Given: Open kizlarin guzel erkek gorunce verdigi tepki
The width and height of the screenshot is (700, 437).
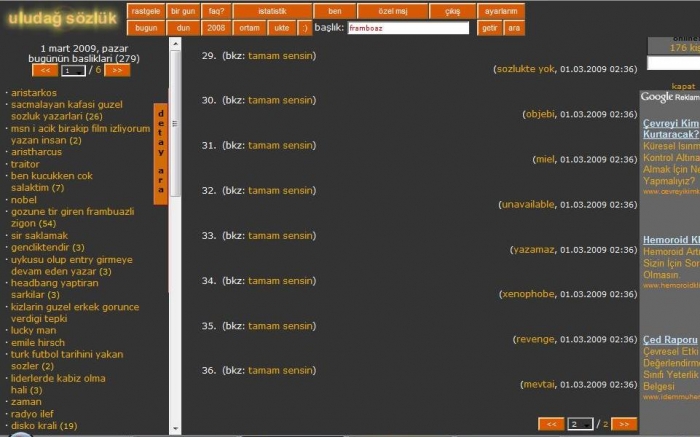Looking at the screenshot, I should tap(75, 312).
